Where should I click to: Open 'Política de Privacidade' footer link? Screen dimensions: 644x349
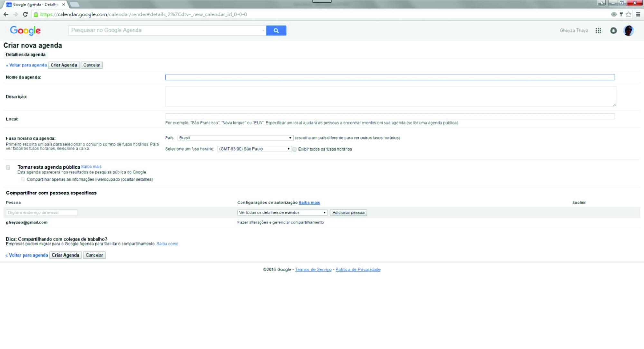click(x=358, y=270)
